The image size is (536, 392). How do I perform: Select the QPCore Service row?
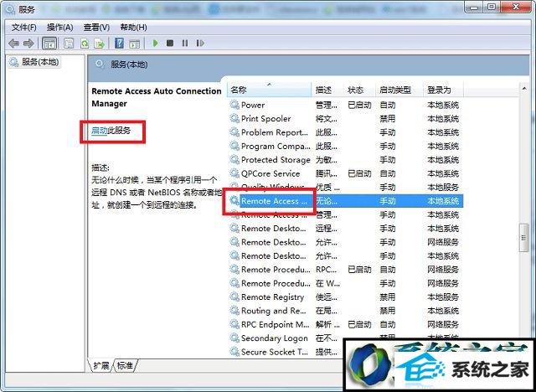(345, 173)
